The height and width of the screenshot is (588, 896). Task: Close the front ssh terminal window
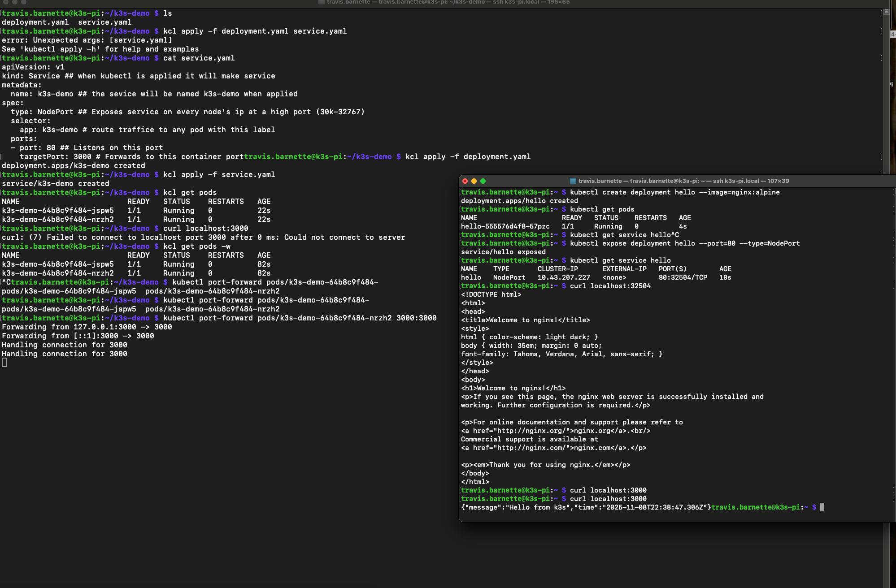pos(465,181)
